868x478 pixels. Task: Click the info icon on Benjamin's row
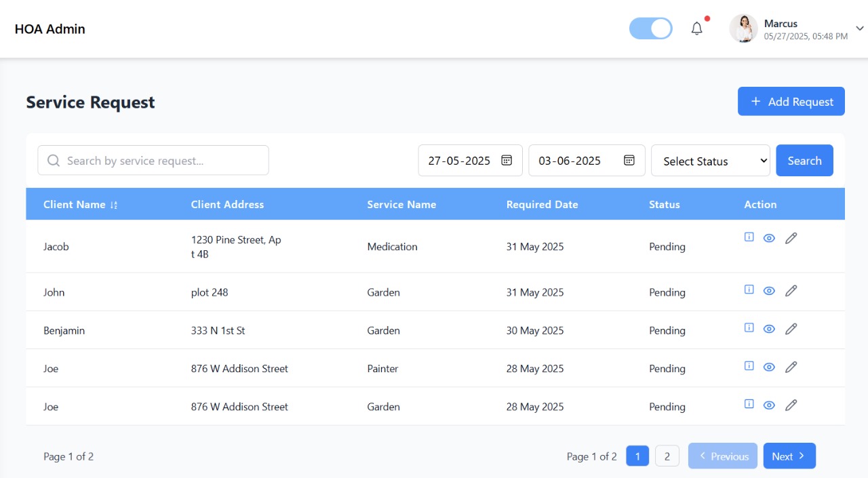coord(749,327)
